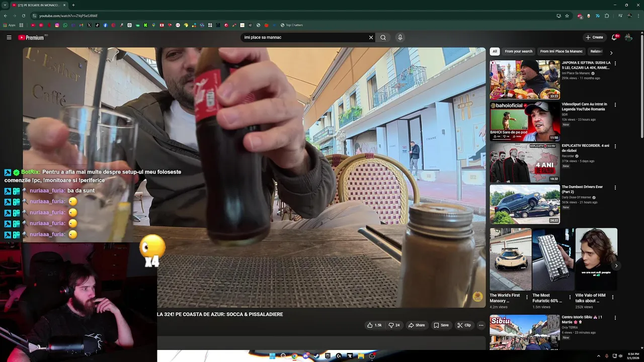Open the YouTube guide hamburger menu
Image resolution: width=644 pixels, height=362 pixels.
[9, 37]
